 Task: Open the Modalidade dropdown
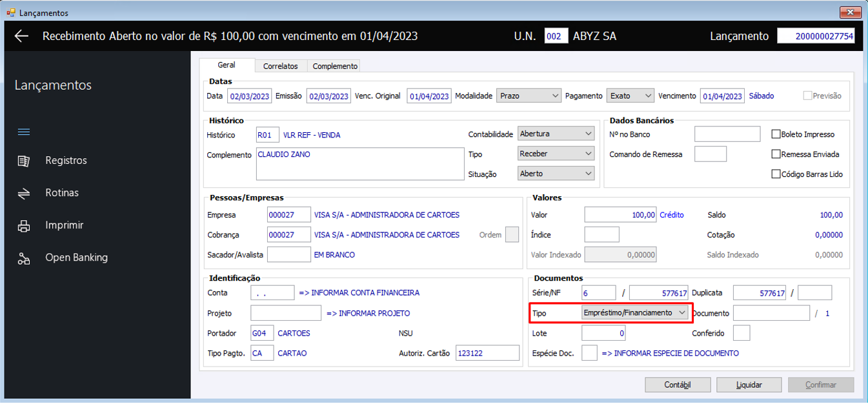click(529, 96)
